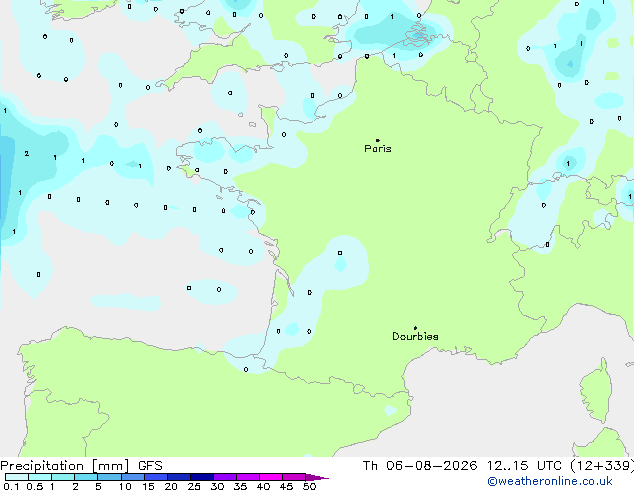Pick the legend swatch between 5 and 10

109,477
